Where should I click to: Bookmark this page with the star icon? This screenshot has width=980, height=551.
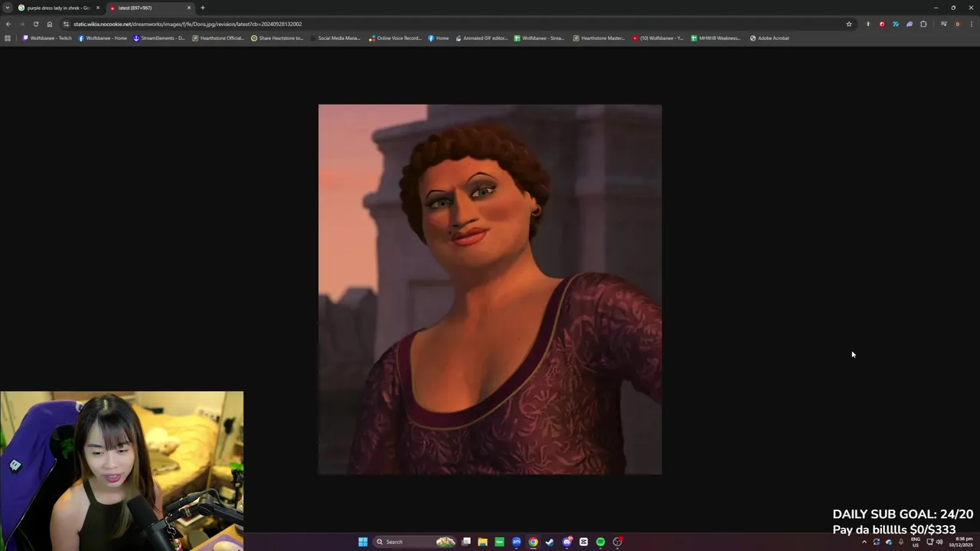849,24
